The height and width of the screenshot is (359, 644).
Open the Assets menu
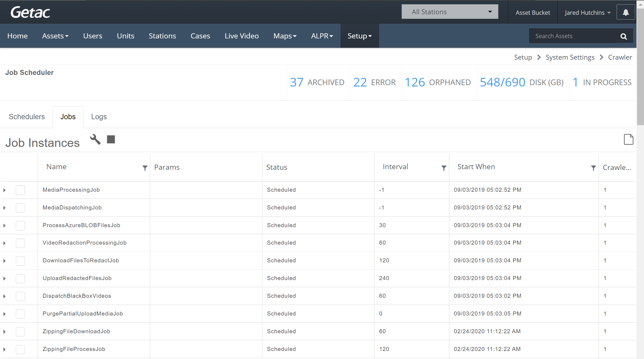[x=55, y=36]
